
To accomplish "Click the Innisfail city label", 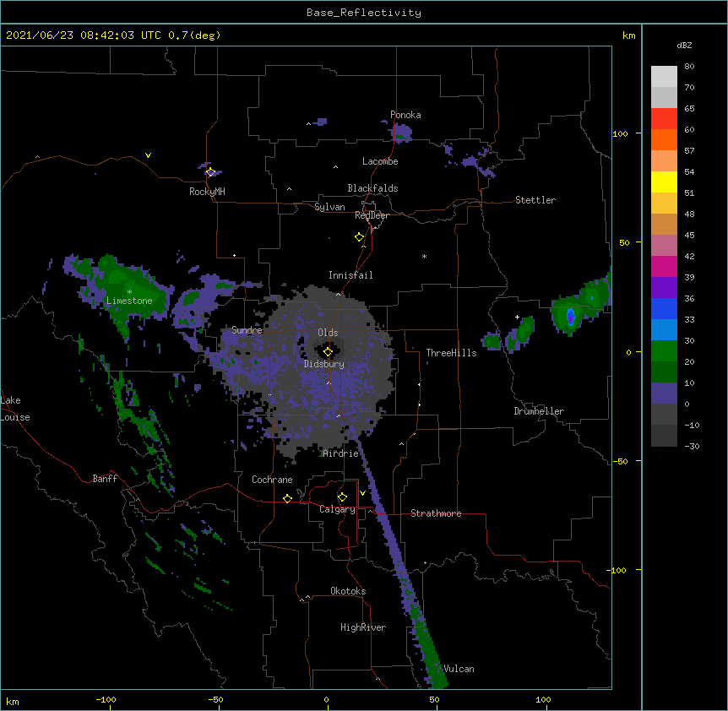I will (x=350, y=275).
